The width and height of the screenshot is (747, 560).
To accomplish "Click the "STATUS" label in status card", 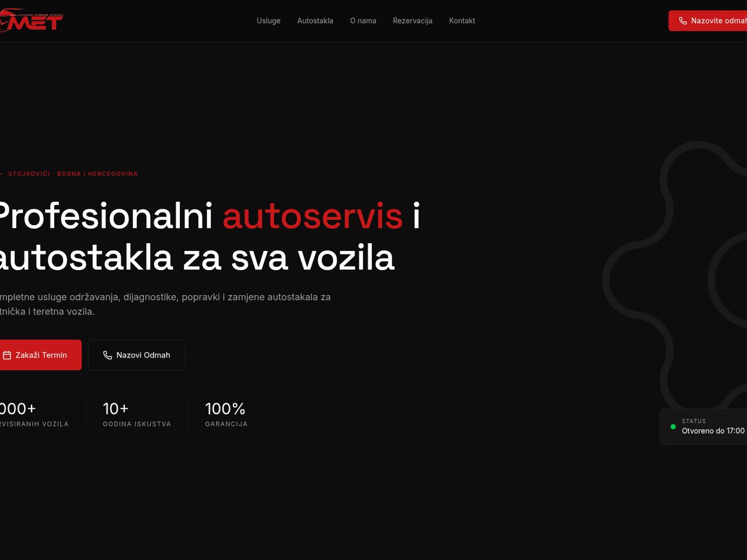I will [694, 421].
